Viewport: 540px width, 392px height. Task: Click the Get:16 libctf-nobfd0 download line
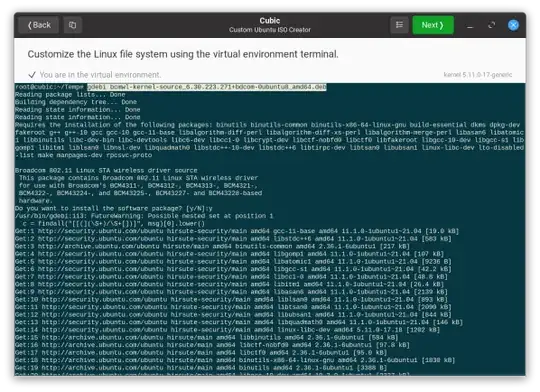point(212,344)
